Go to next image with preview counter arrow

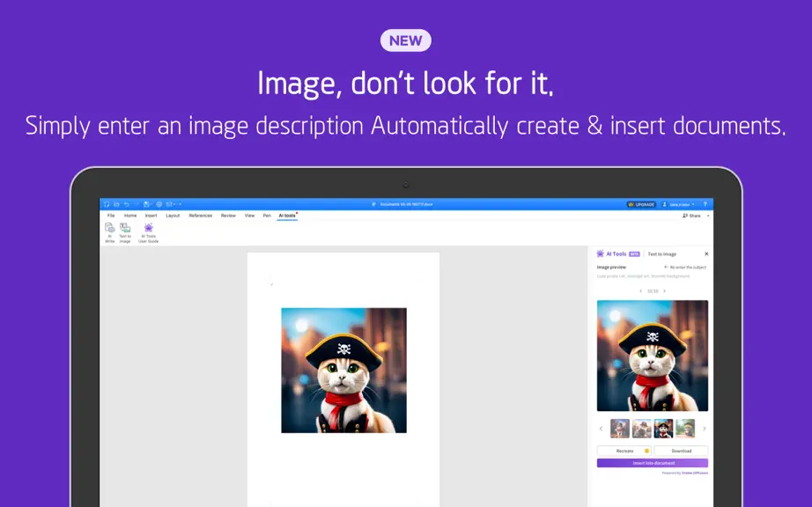coord(664,290)
